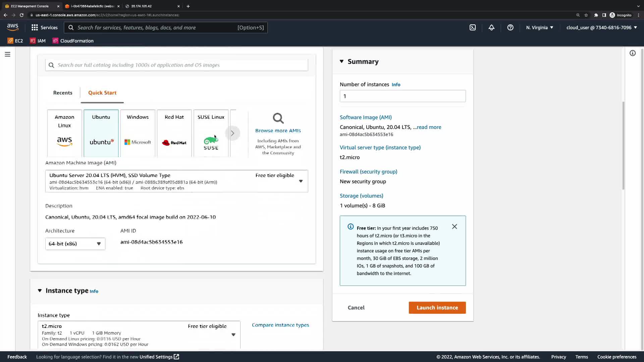Viewport: 644px width, 362px height.
Task: Click the AWS logo home icon
Action: click(13, 27)
